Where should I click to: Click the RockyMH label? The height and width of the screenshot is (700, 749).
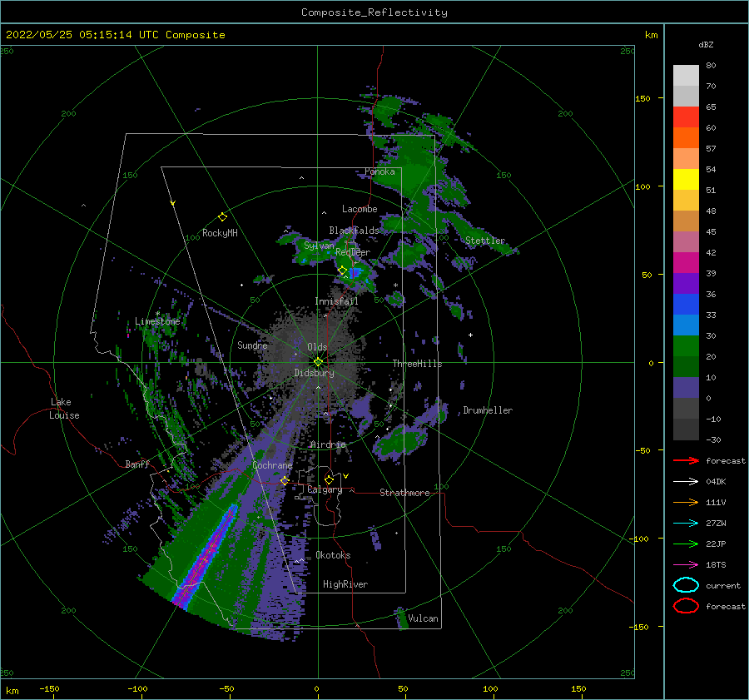(220, 233)
